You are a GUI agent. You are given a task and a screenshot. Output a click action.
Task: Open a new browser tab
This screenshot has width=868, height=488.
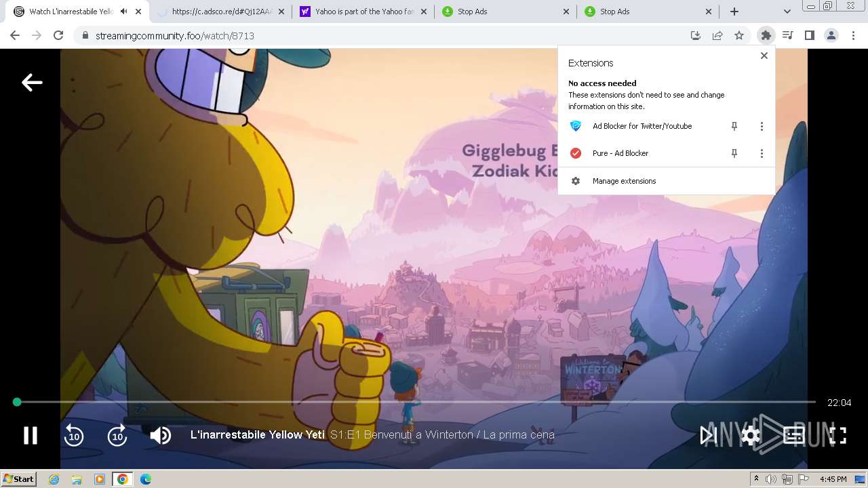(734, 12)
